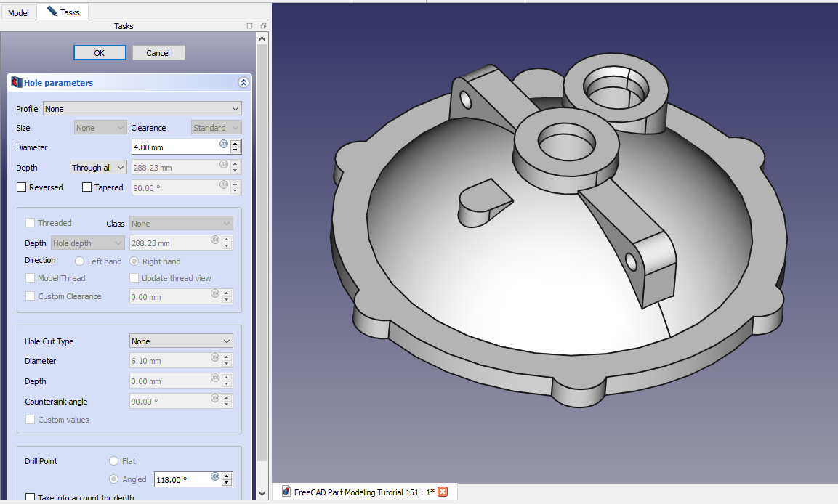Open the Hole Cut Type dropdown
This screenshot has height=504, width=838.
pos(181,341)
